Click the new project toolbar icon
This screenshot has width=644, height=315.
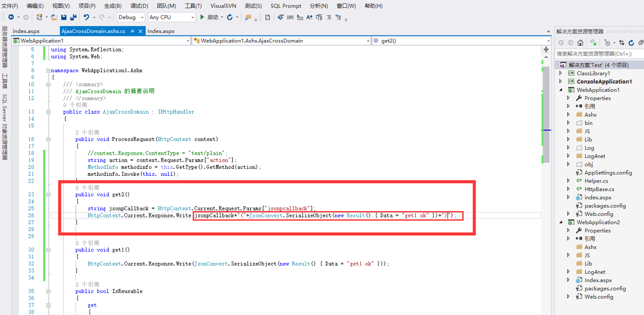point(39,17)
